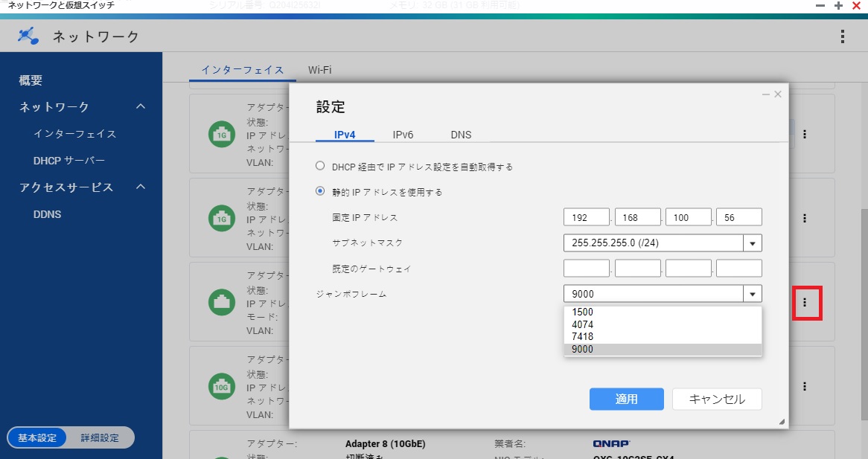Collapse the ネットワーク sidebar section
868x459 pixels.
click(141, 107)
